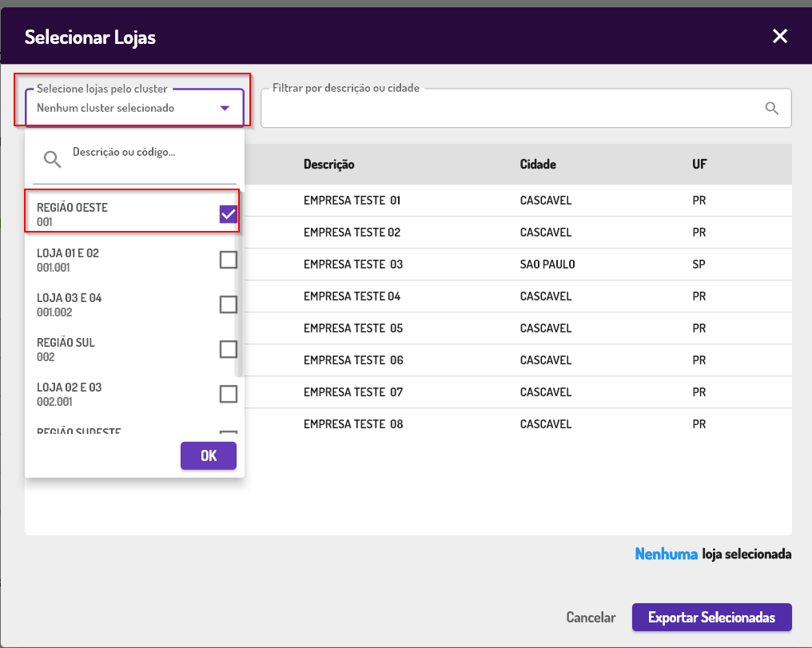Click the Selecione lojas pelo cluster combo box
This screenshot has height=648, width=812.
(120, 108)
